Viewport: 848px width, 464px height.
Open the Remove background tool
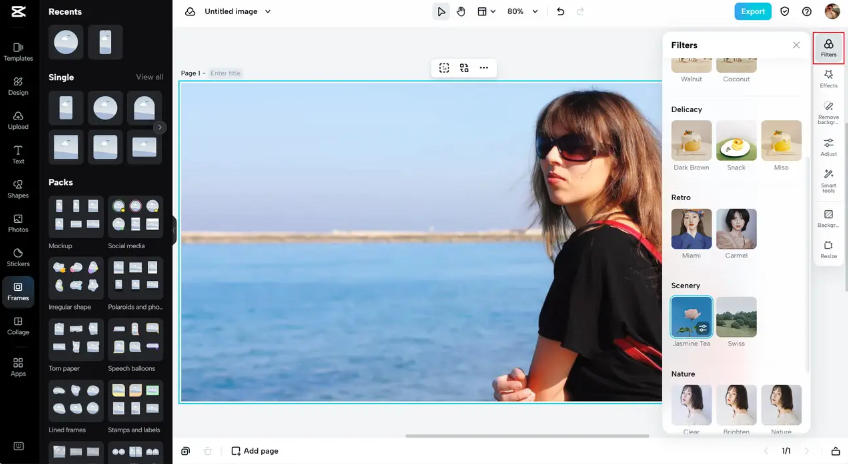point(829,112)
